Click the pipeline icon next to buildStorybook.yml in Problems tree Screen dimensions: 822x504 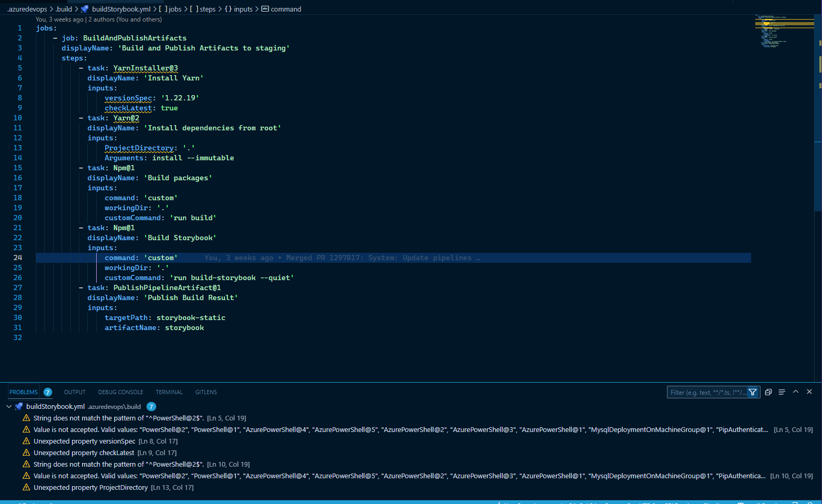(x=19, y=406)
